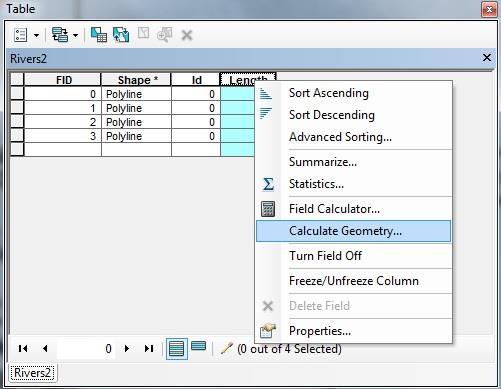Click the Zoom To Selected icon
The width and height of the screenshot is (501, 389).
pos(165,35)
